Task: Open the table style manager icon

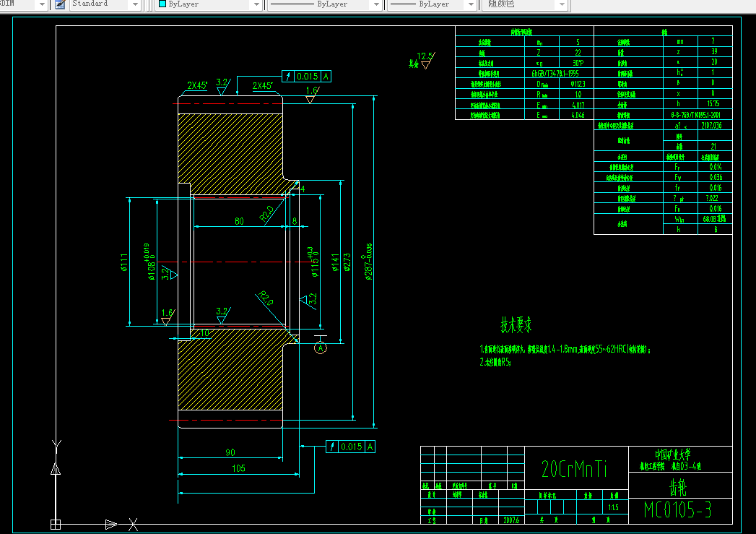Action: [x=60, y=4]
